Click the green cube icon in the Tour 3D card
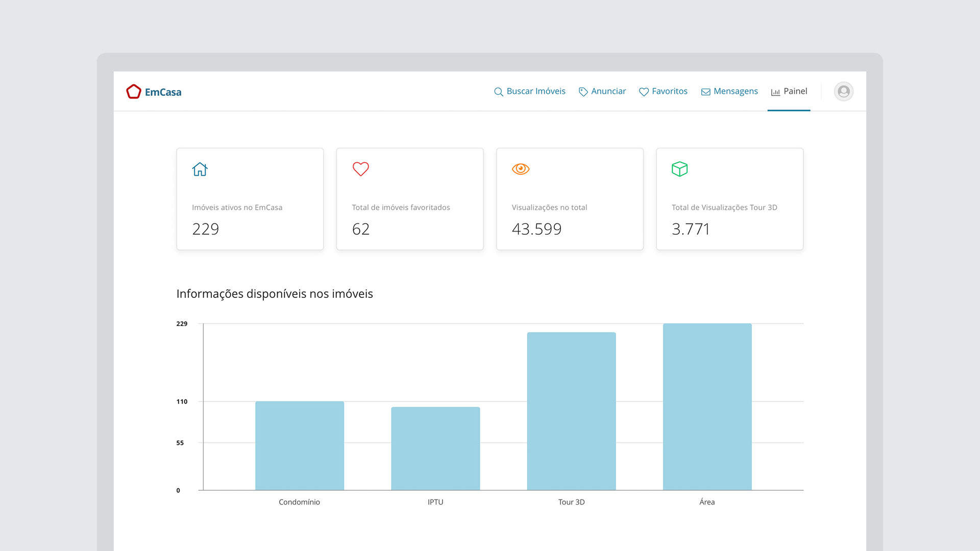 click(x=679, y=169)
